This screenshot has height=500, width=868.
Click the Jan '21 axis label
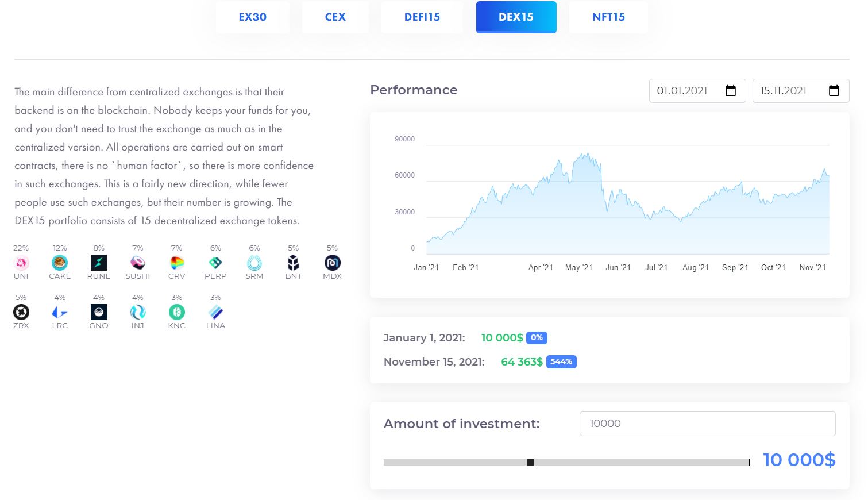click(x=426, y=268)
